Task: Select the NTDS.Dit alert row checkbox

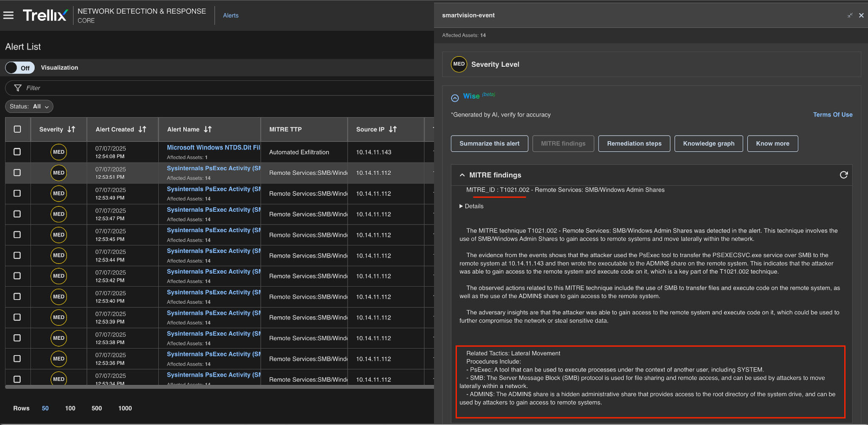Action: click(x=17, y=152)
